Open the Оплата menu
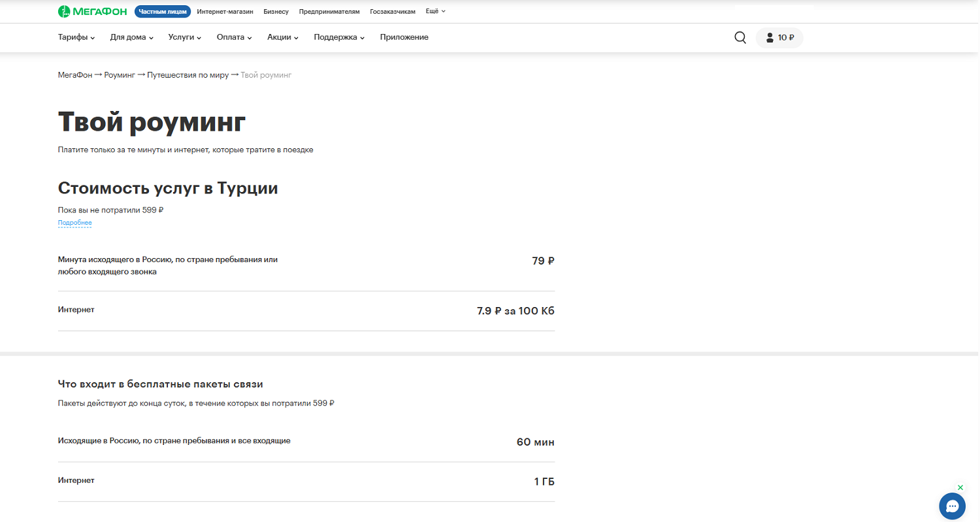Screen dimensions: 980x522 234,37
